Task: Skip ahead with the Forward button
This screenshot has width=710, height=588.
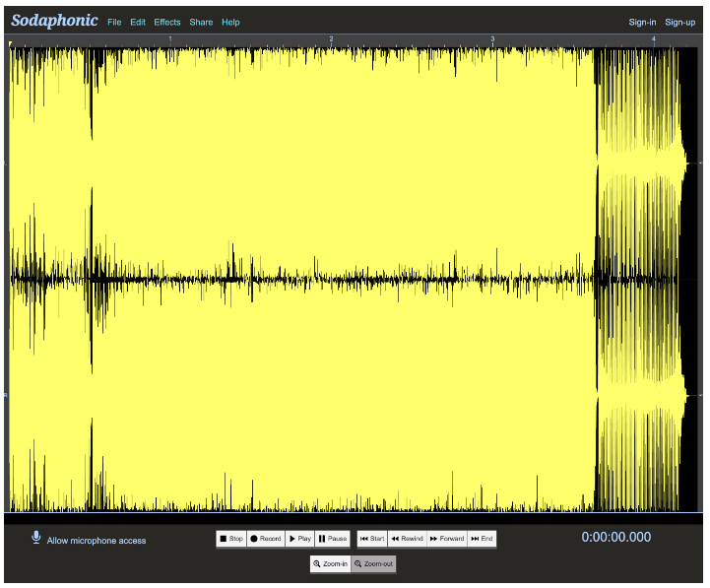Action: (446, 539)
